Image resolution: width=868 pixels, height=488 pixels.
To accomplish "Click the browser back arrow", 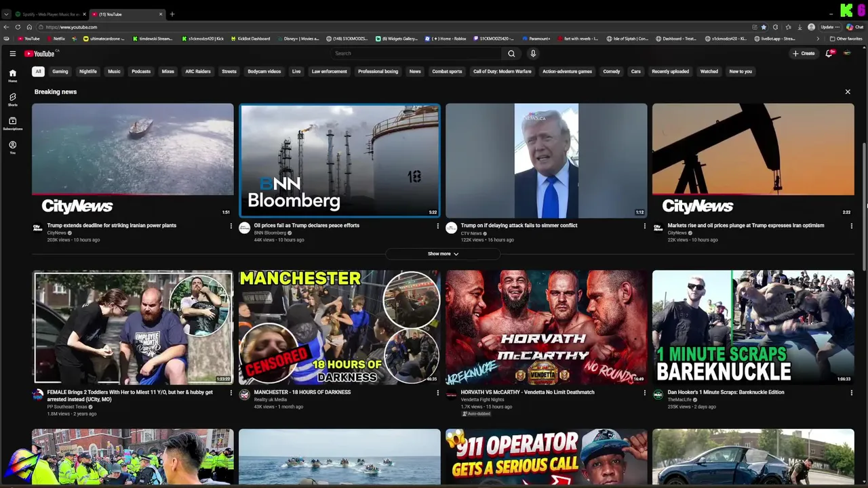I will [x=6, y=27].
